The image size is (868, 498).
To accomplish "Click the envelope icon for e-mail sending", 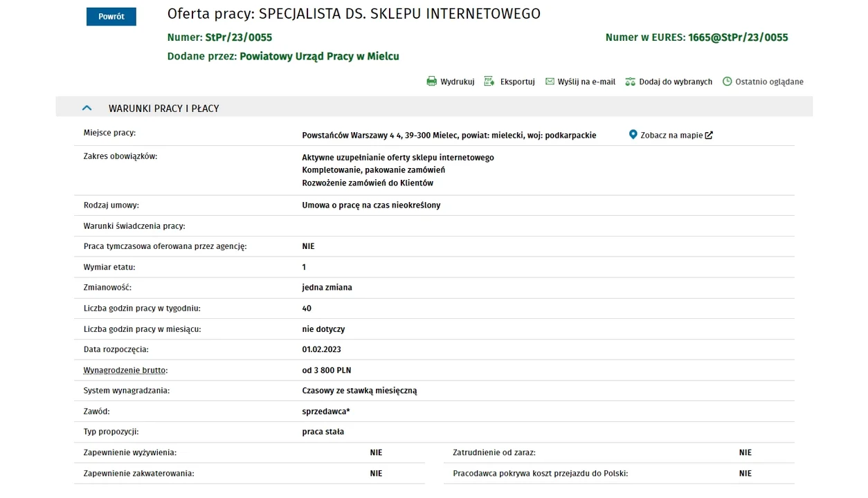I will [x=550, y=82].
